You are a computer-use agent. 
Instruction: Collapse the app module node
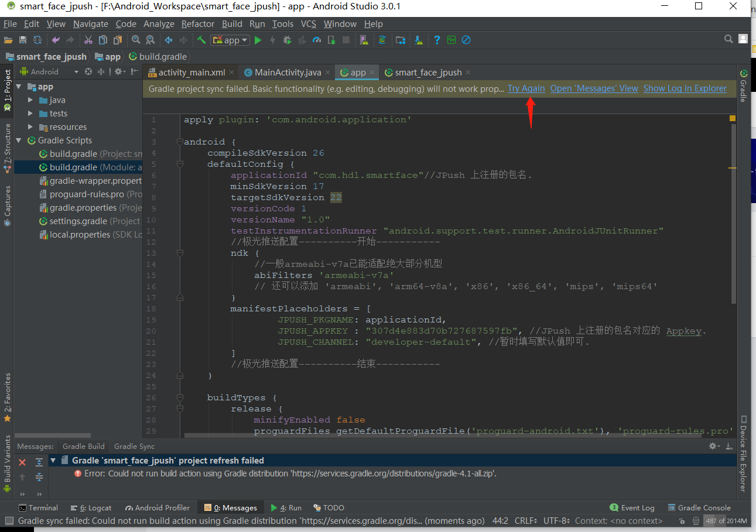tap(19, 87)
